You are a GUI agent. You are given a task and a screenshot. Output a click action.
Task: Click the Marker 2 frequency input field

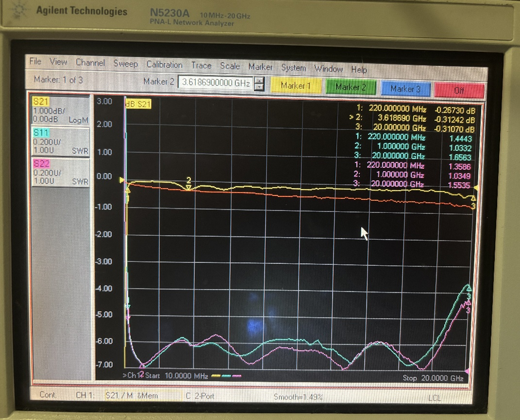[x=216, y=83]
